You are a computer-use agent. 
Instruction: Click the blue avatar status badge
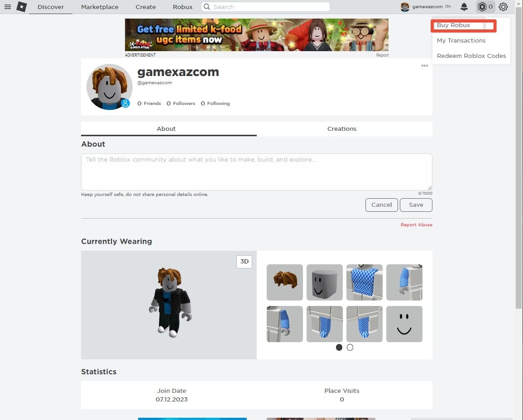click(125, 103)
